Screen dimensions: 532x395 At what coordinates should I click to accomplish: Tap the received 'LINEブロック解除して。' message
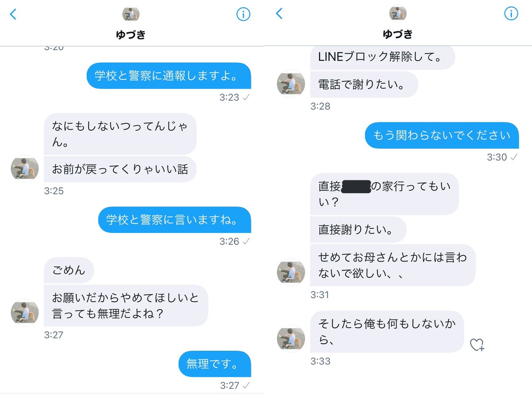pos(383,58)
